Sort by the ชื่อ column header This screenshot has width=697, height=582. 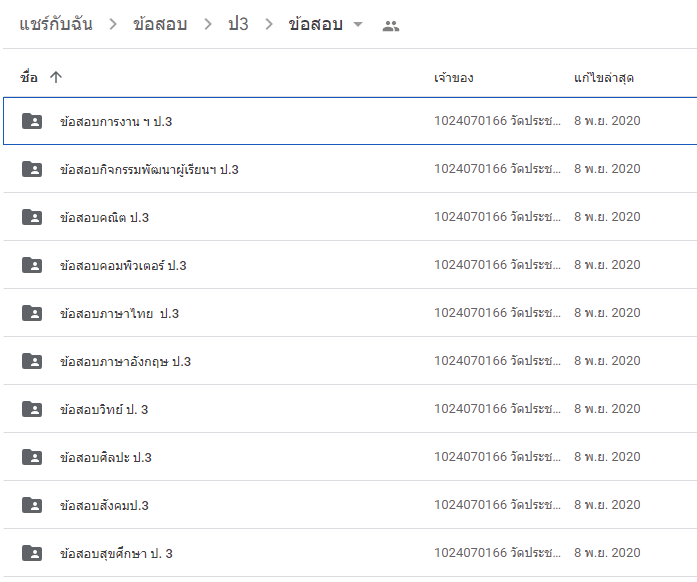pos(29,77)
